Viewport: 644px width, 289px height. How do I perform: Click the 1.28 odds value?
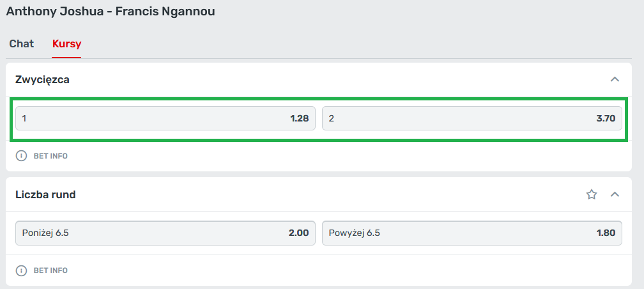coord(299,118)
